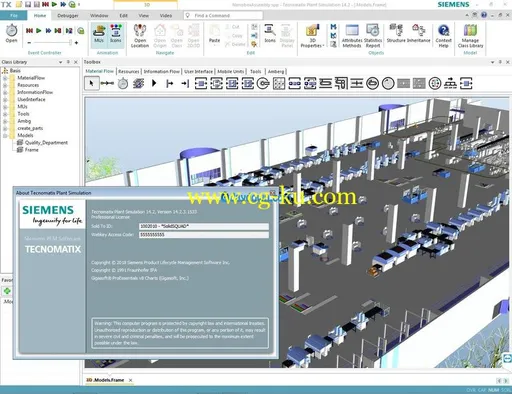The image size is (512, 394).
Task: Expand the UserInterface folder
Action: (x=5, y=100)
